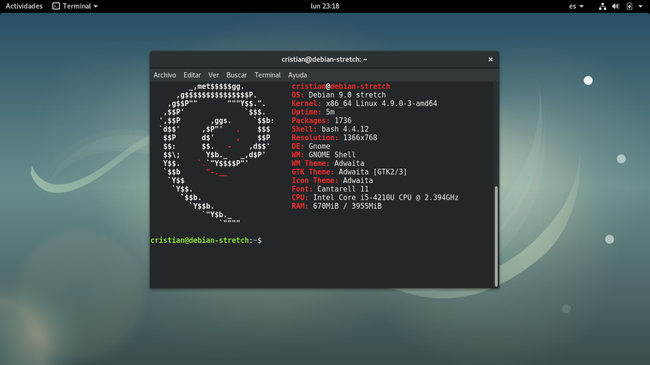This screenshot has width=650, height=365.
Task: Click the Resolution: 1366x768 line
Action: [335, 138]
